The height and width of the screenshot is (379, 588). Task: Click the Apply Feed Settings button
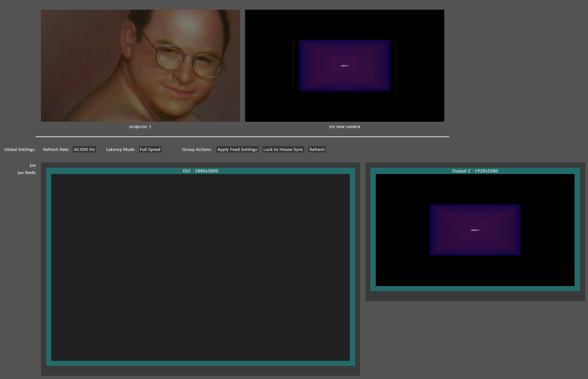pos(237,150)
